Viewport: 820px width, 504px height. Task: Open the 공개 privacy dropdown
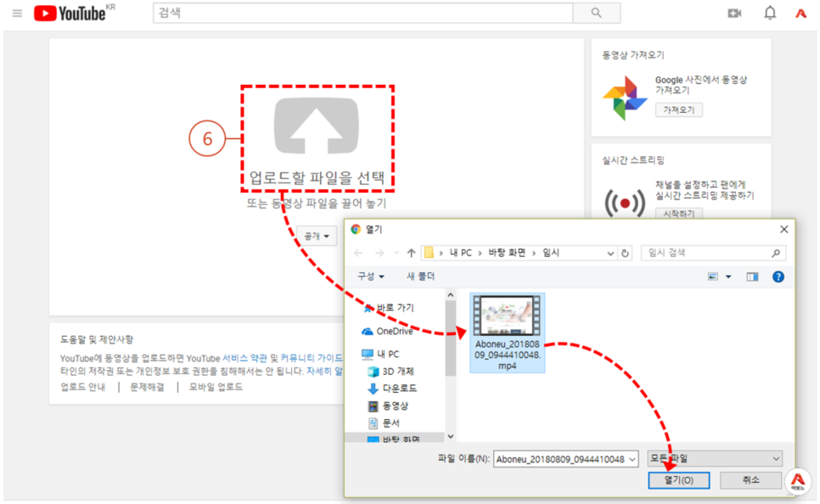point(317,237)
